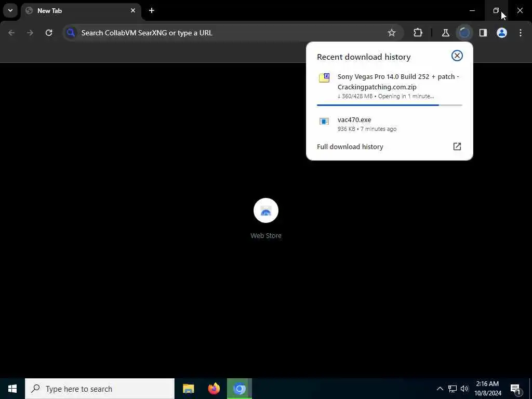This screenshot has height=399, width=532.
Task: Click the Sony Vegas Pro zip file icon
Action: [x=324, y=78]
